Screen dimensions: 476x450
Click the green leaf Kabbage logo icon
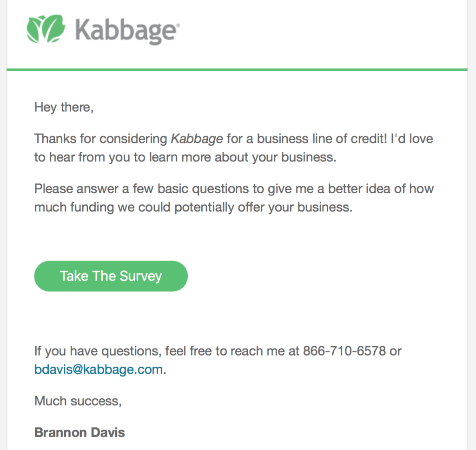[46, 29]
